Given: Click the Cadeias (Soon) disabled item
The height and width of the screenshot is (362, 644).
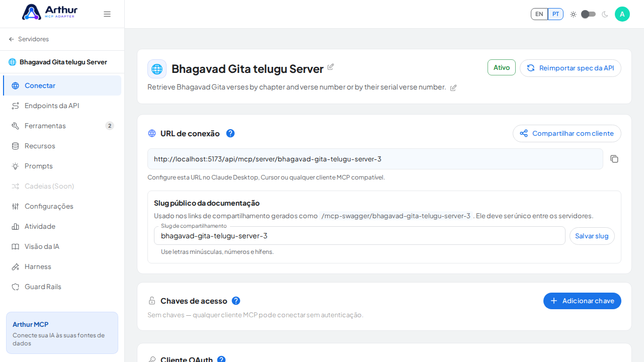Looking at the screenshot, I should pos(62,186).
